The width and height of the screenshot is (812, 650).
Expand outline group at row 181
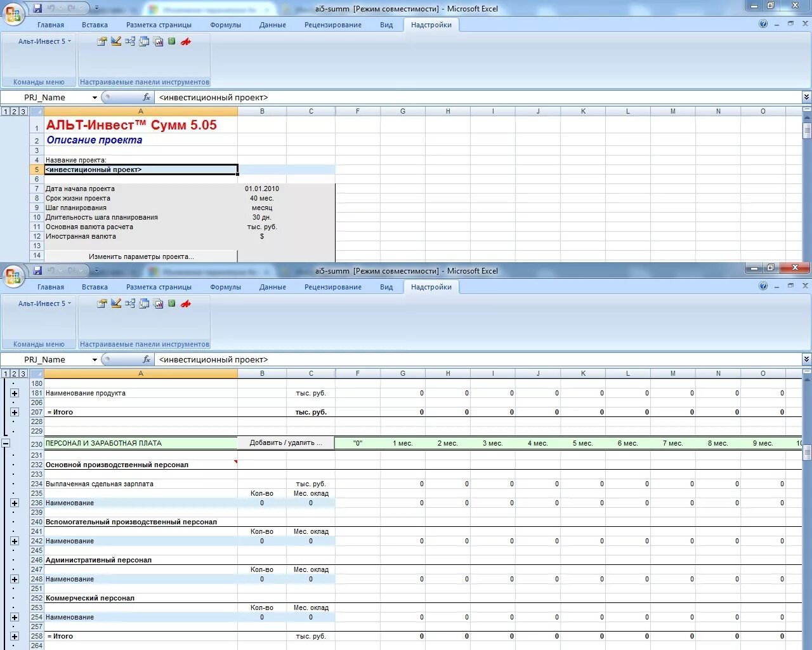(x=15, y=394)
